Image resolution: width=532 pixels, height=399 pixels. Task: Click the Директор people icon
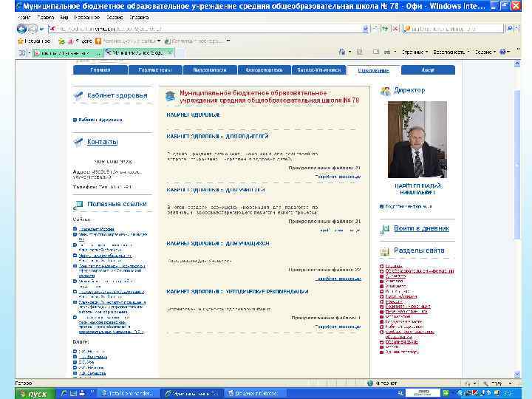pyautogui.click(x=386, y=91)
